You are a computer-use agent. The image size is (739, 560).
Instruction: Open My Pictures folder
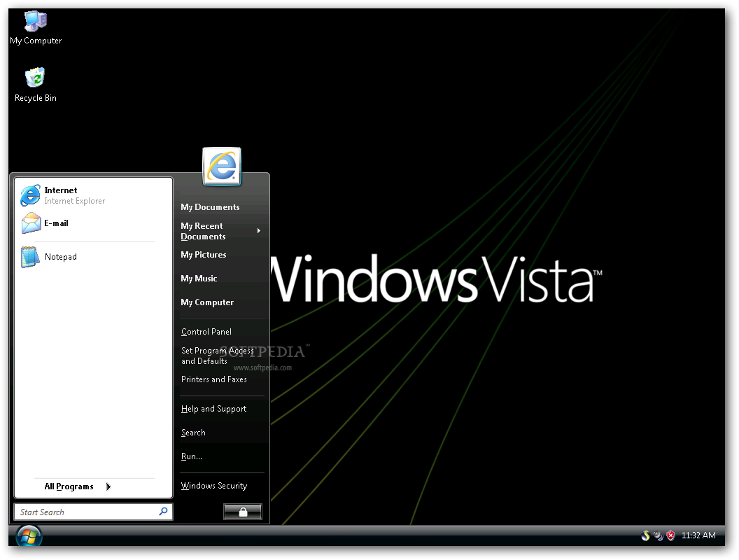(204, 255)
